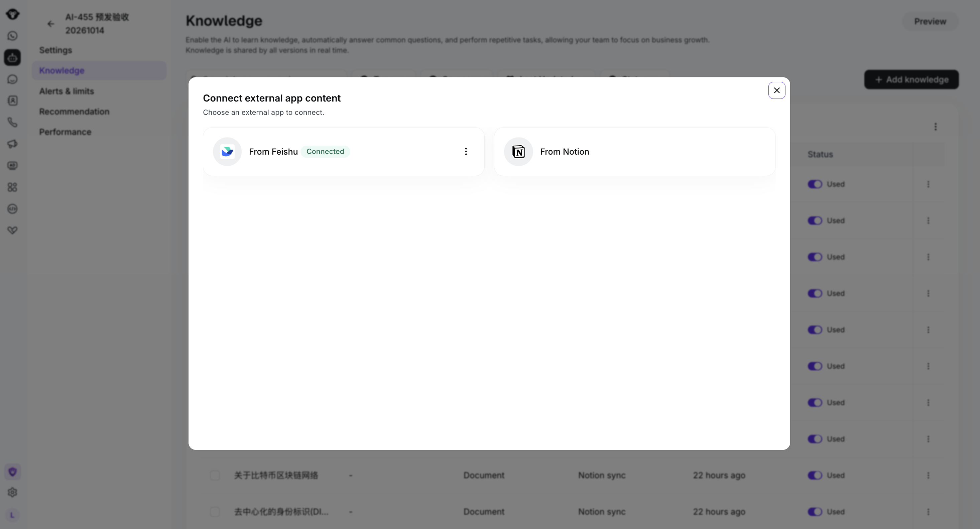Viewport: 980px width, 529px height.
Task: Check the box for 关于比特币区块链网络
Action: [x=215, y=476]
